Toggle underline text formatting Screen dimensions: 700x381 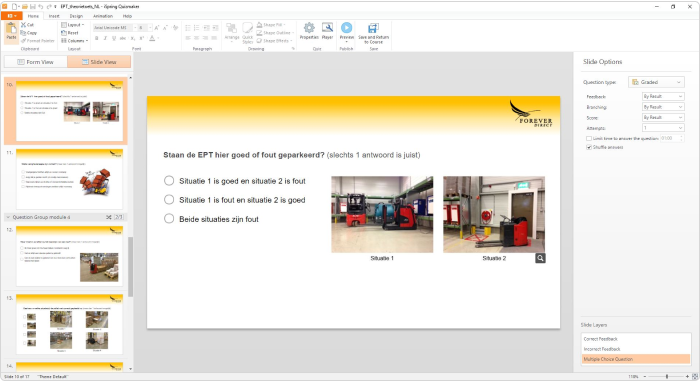point(113,39)
